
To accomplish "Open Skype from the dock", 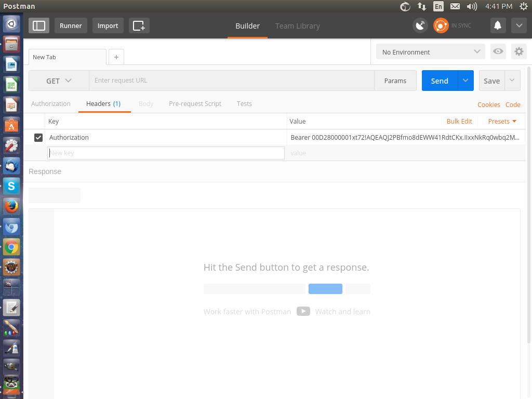I will 11,187.
